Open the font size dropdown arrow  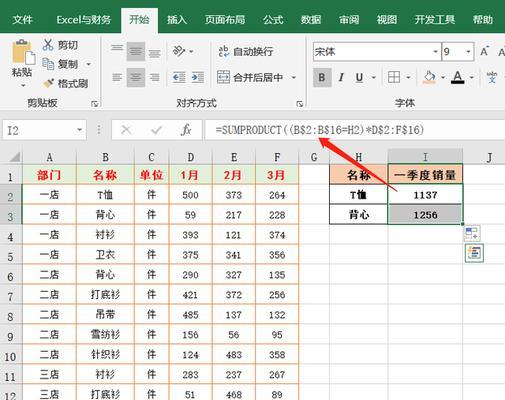[468, 52]
